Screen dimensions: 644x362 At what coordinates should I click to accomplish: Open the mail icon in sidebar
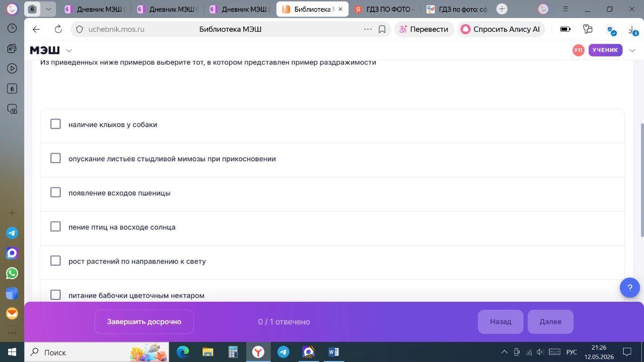click(x=12, y=314)
